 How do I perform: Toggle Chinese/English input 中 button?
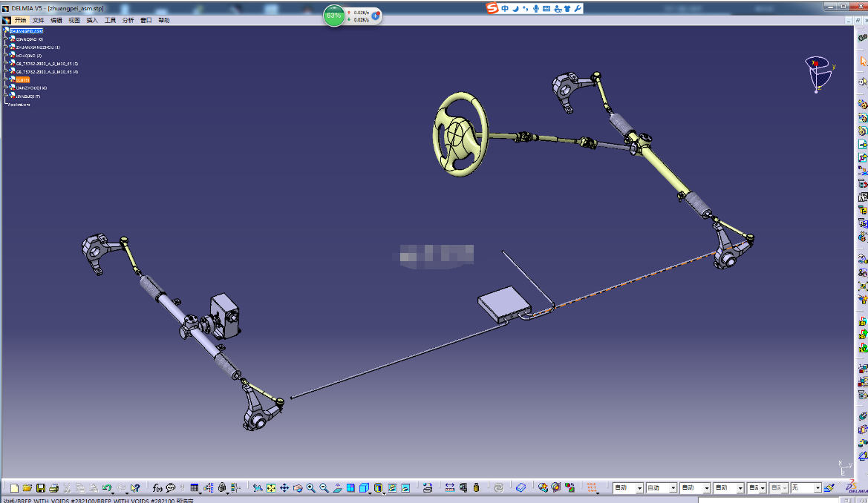[505, 8]
